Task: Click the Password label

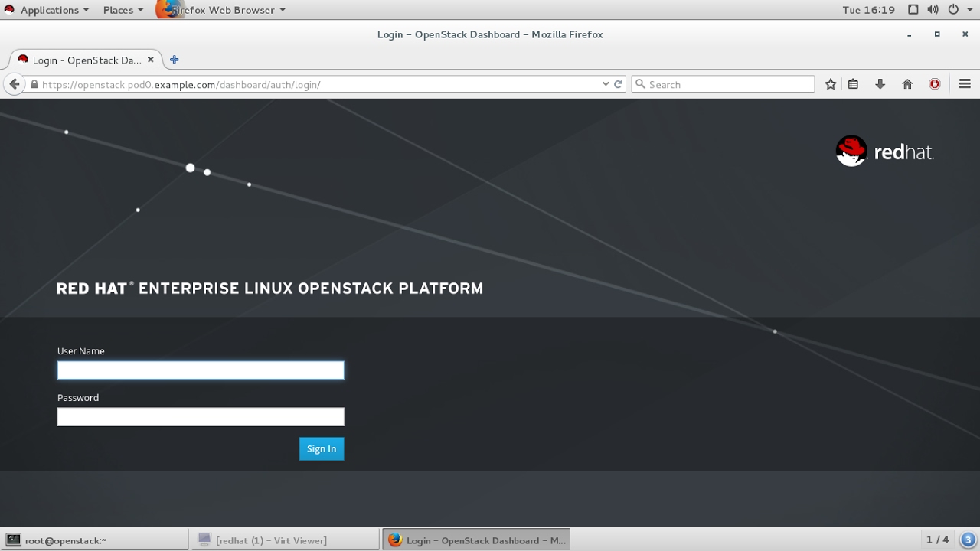Action: tap(78, 398)
